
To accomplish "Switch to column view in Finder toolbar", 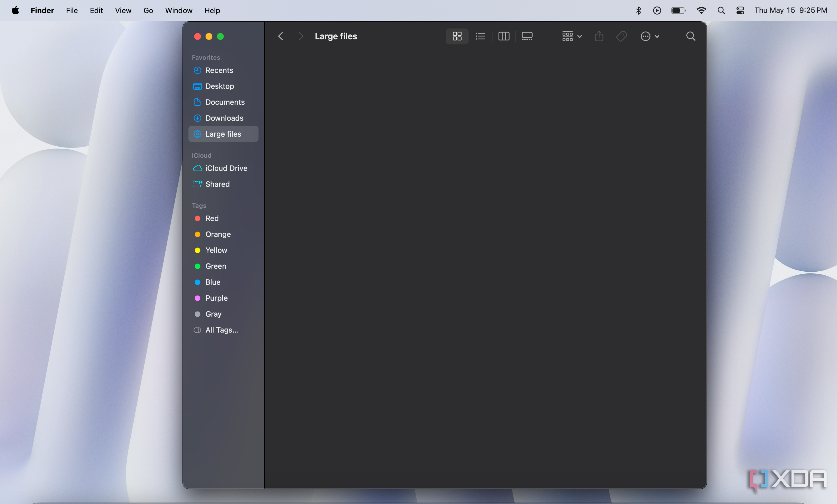I will point(504,36).
